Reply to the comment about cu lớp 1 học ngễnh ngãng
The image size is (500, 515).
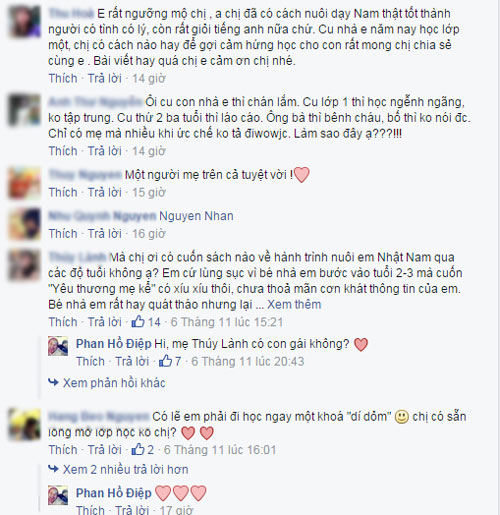coord(105,151)
